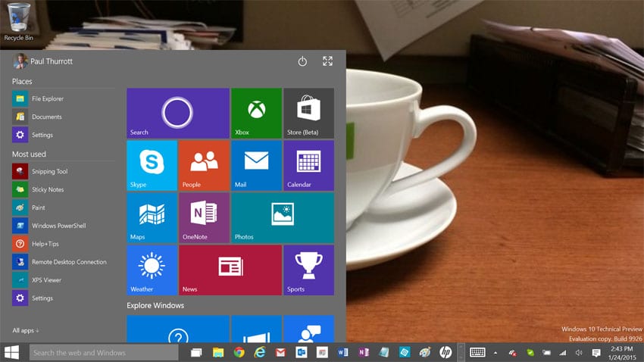Screen dimensions: 644x362
Task: Expand the All apps list
Action: [x=26, y=330]
